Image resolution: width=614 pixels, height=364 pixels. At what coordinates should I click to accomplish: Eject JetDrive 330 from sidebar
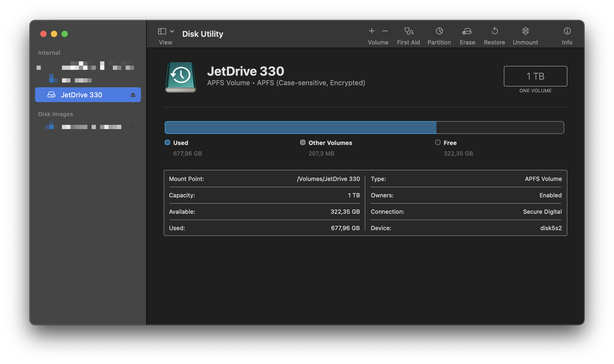point(133,95)
